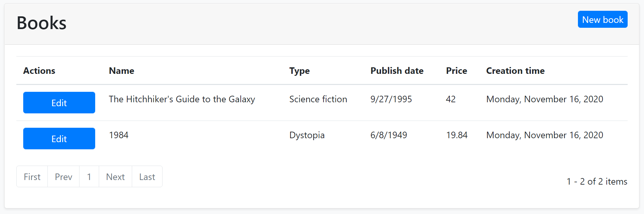Select the Science fiction type cell
The height and width of the screenshot is (214, 644).
coord(318,99)
